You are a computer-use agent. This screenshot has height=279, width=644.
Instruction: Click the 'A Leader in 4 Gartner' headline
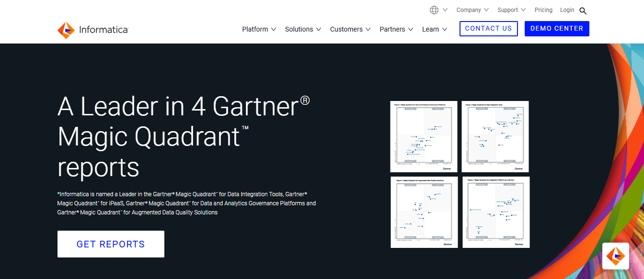tap(184, 137)
